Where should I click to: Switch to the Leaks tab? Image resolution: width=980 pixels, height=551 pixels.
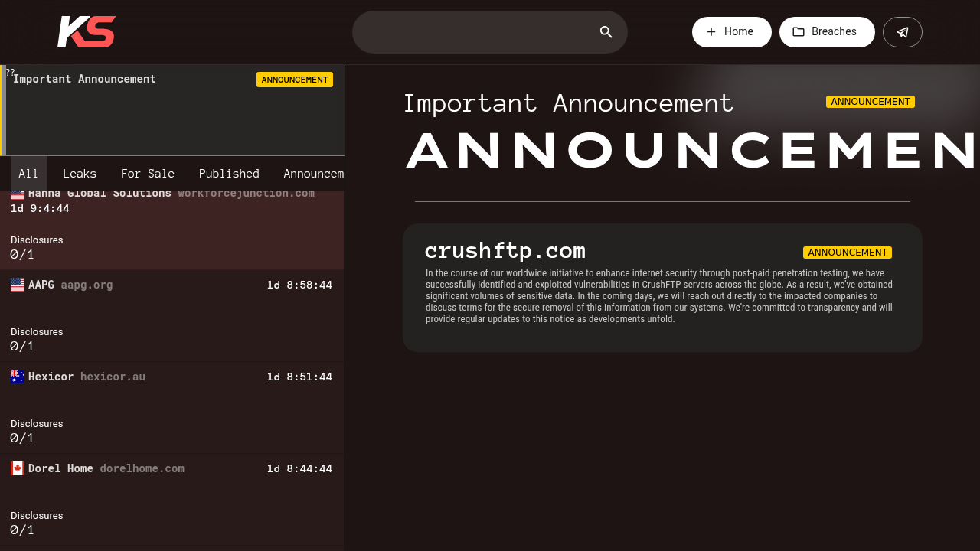pyautogui.click(x=80, y=174)
